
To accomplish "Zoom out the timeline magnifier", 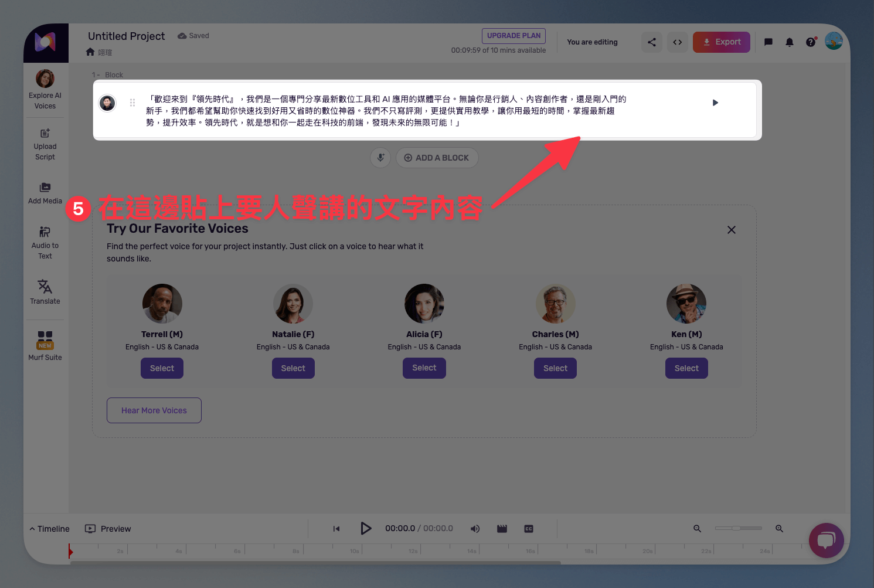I will click(x=698, y=529).
